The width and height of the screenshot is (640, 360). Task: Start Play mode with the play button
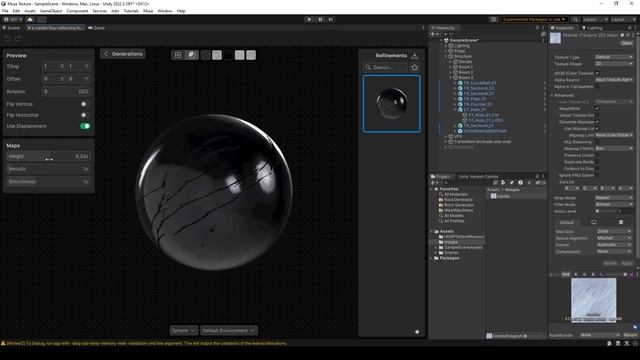coord(309,19)
